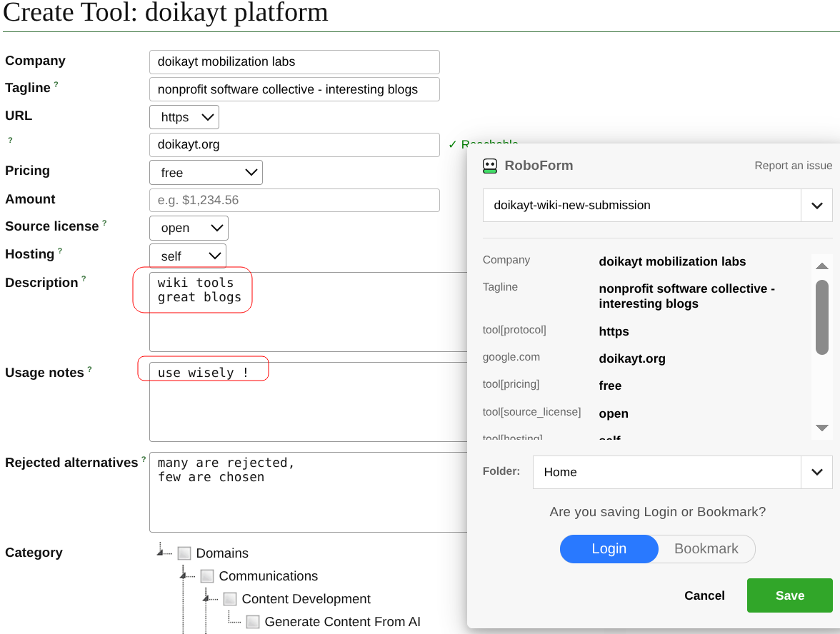Screen dimensions: 840x634
Task: Click Content Development tree label
Action: tap(306, 598)
